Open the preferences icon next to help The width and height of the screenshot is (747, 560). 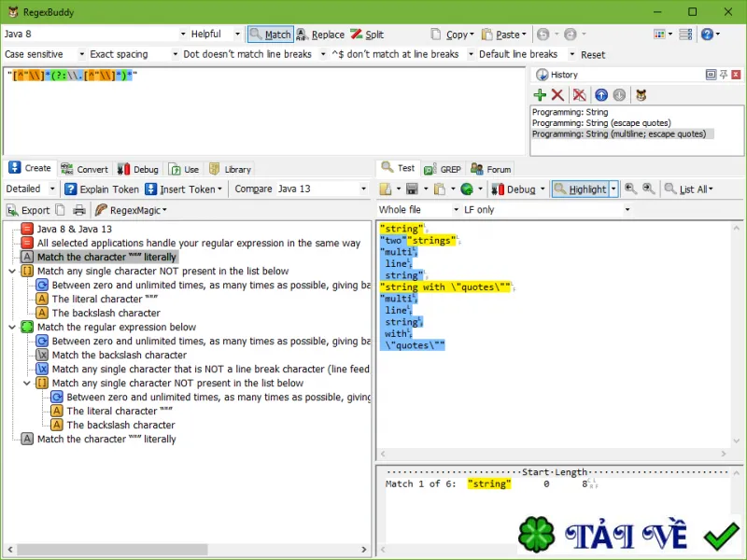point(685,35)
